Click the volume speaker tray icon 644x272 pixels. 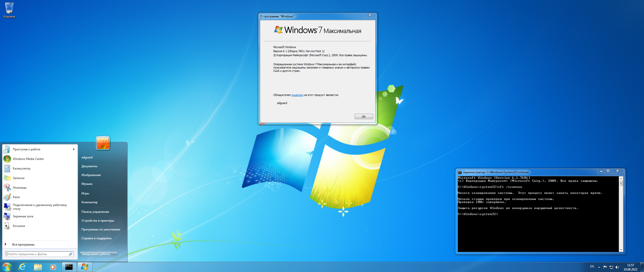[x=617, y=267]
